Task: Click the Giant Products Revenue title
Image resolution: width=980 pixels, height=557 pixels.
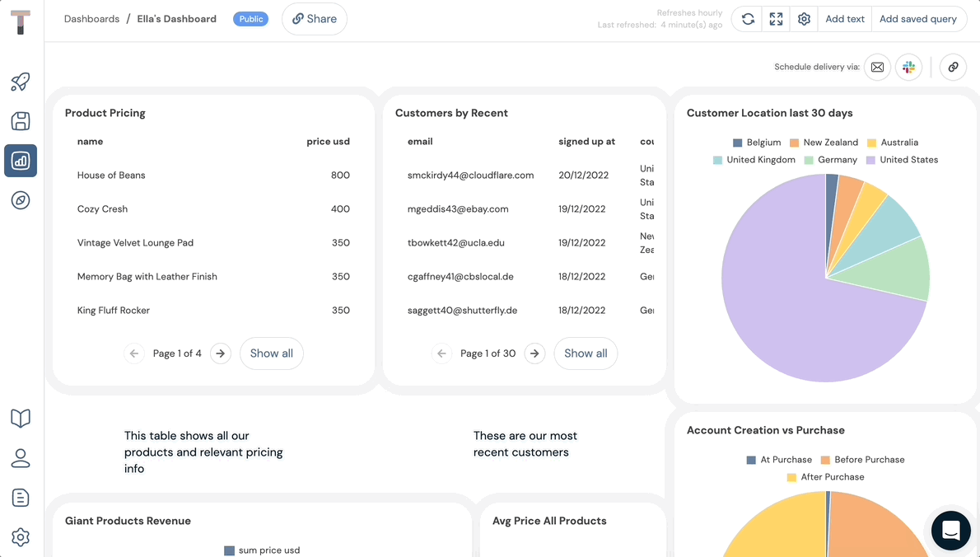Action: pos(128,522)
